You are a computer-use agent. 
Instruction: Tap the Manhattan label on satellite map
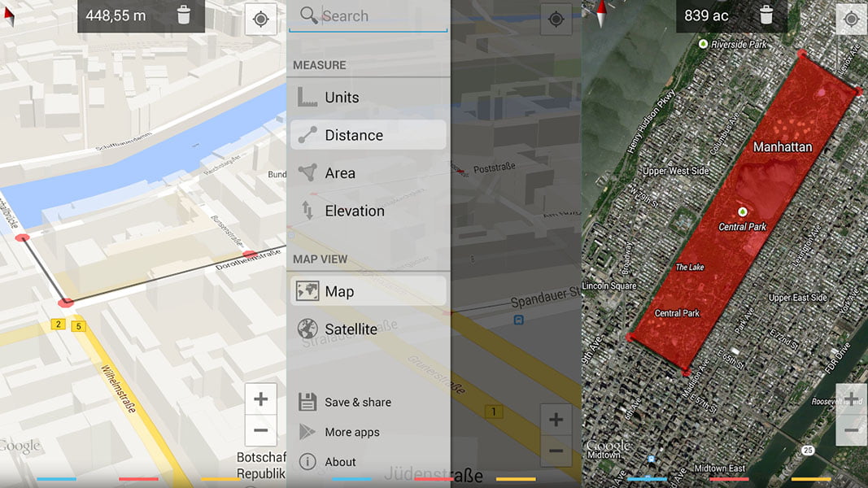pyautogui.click(x=783, y=146)
